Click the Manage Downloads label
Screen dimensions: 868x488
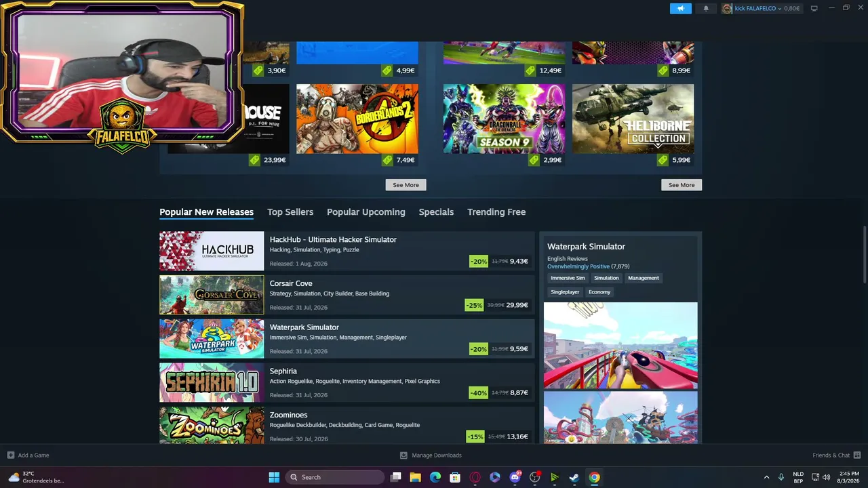[x=437, y=455]
